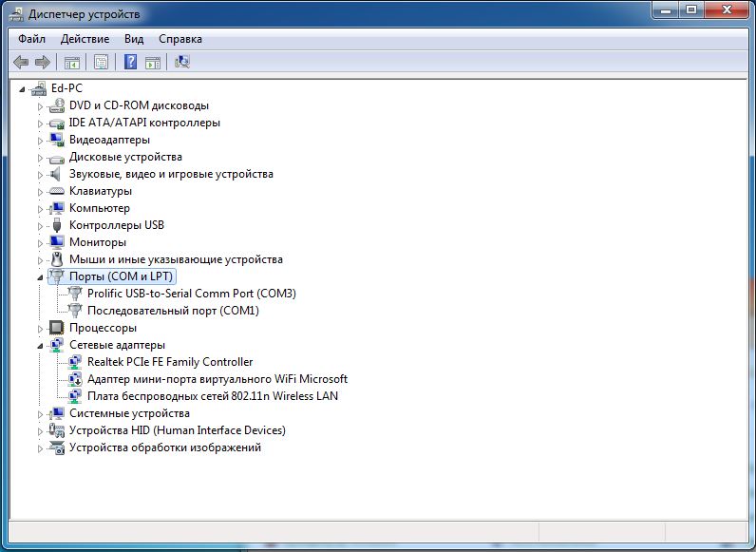Select Звуковые, видео и игровые устройства label
The width and height of the screenshot is (756, 552).
pyautogui.click(x=171, y=174)
